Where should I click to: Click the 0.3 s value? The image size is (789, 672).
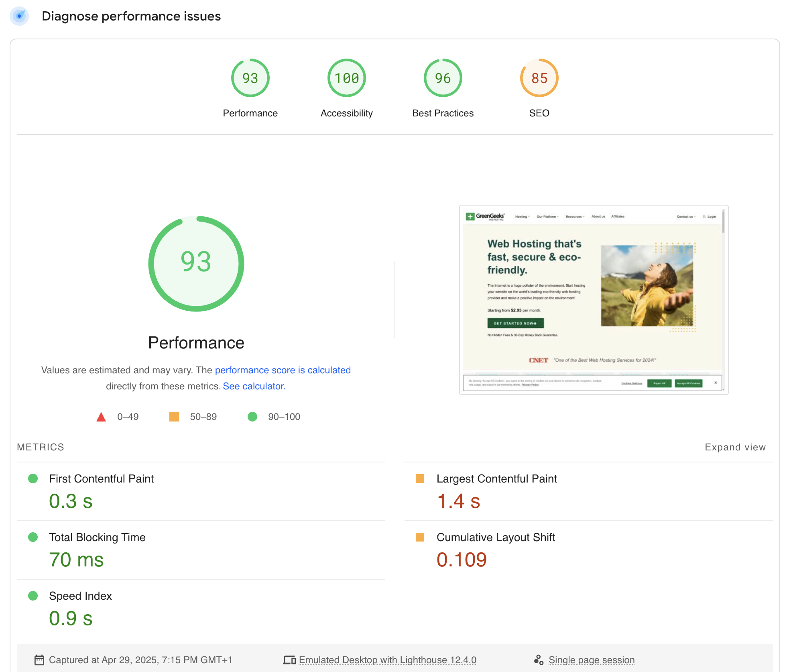click(71, 501)
